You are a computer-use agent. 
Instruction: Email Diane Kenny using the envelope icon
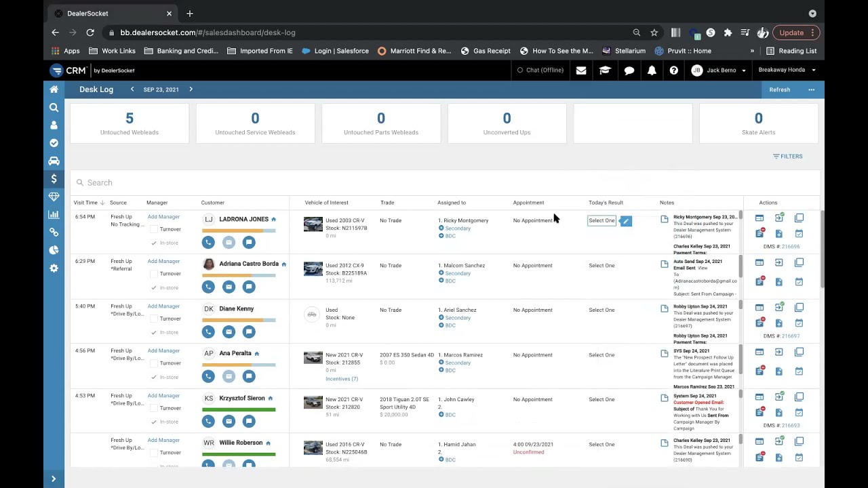(229, 331)
